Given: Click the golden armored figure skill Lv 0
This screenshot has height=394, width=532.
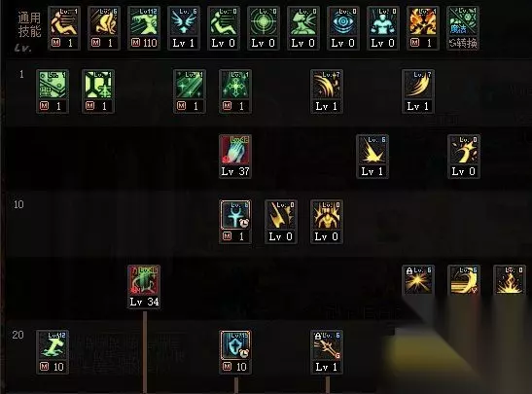Looking at the screenshot, I should (327, 222).
